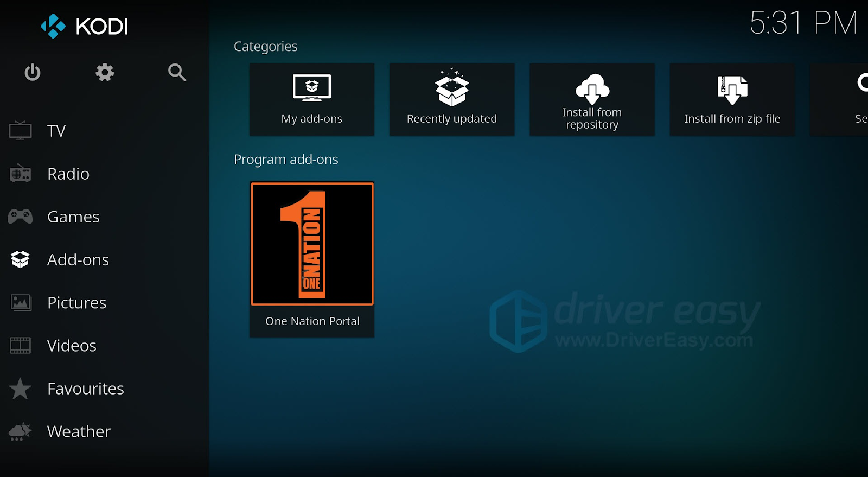The image size is (868, 477).
Task: Click the Kodi logo icon
Action: (53, 26)
